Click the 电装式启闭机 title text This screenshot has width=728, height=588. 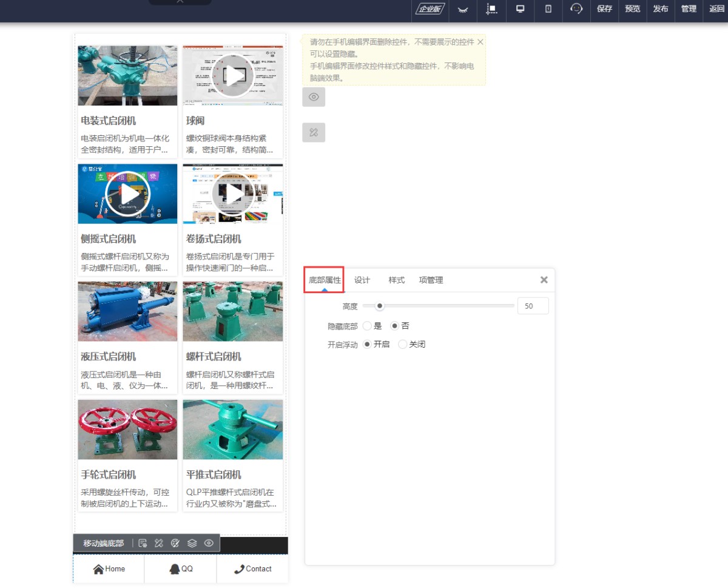pos(109,121)
